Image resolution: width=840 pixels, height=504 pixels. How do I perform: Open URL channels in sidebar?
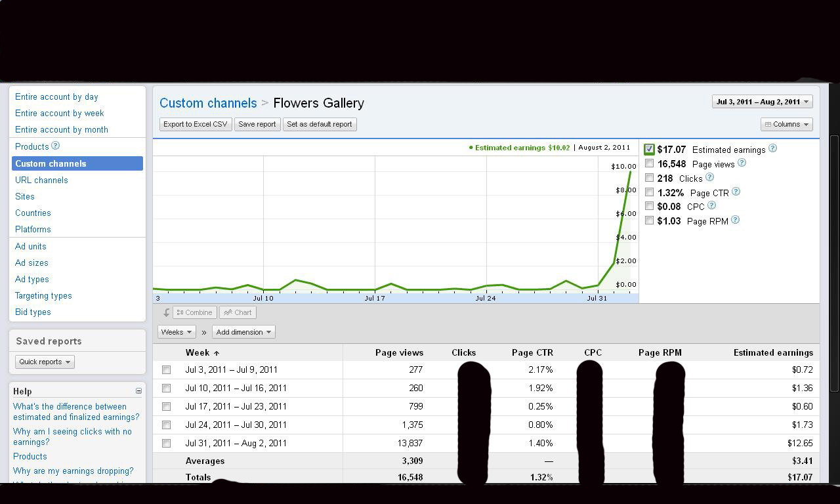[41, 180]
